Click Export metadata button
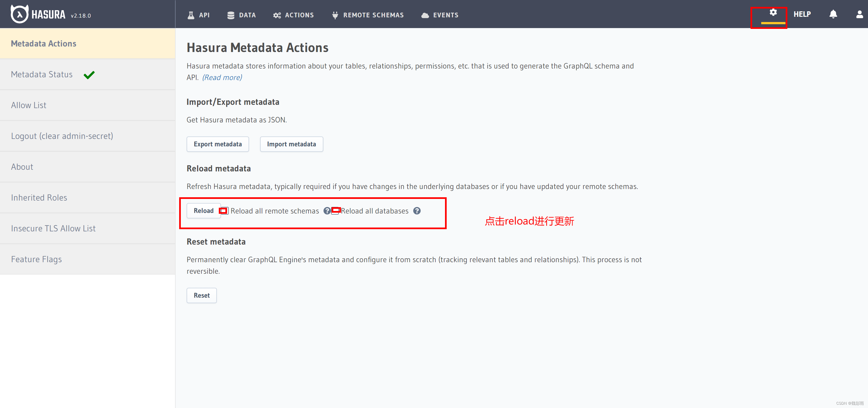868x408 pixels. [x=218, y=144]
